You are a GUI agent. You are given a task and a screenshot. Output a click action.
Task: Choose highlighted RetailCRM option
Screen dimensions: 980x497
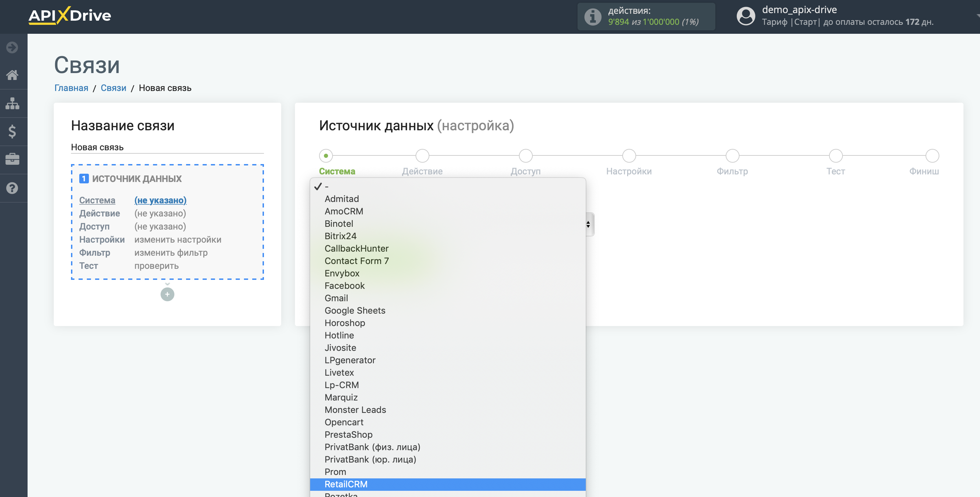tap(448, 485)
